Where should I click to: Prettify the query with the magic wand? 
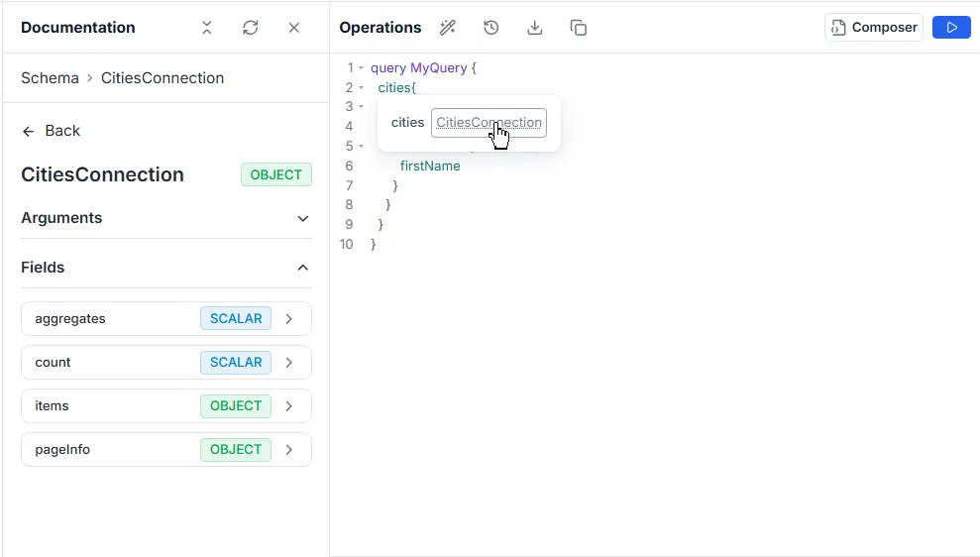point(448,28)
